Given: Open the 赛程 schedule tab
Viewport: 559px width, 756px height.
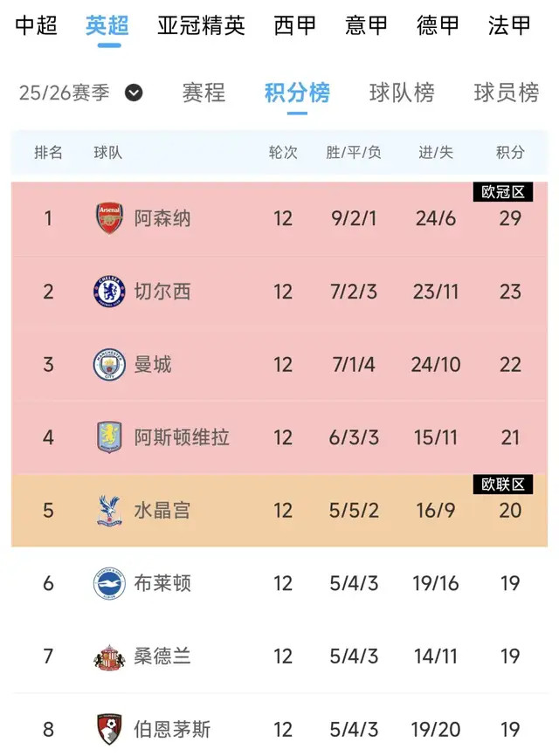Looking at the screenshot, I should [204, 93].
